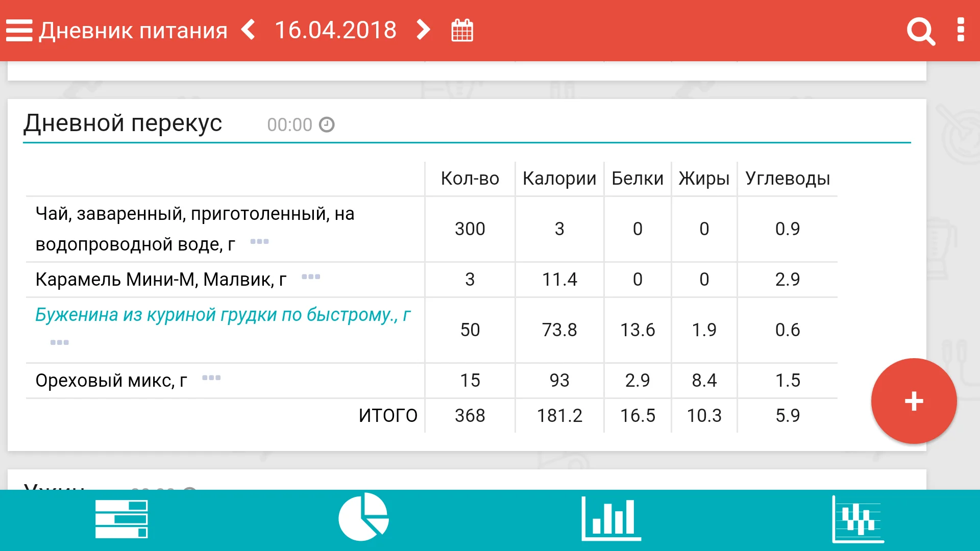Expand options for Буженина entry
Screen dimensions: 980x551
[x=59, y=342]
